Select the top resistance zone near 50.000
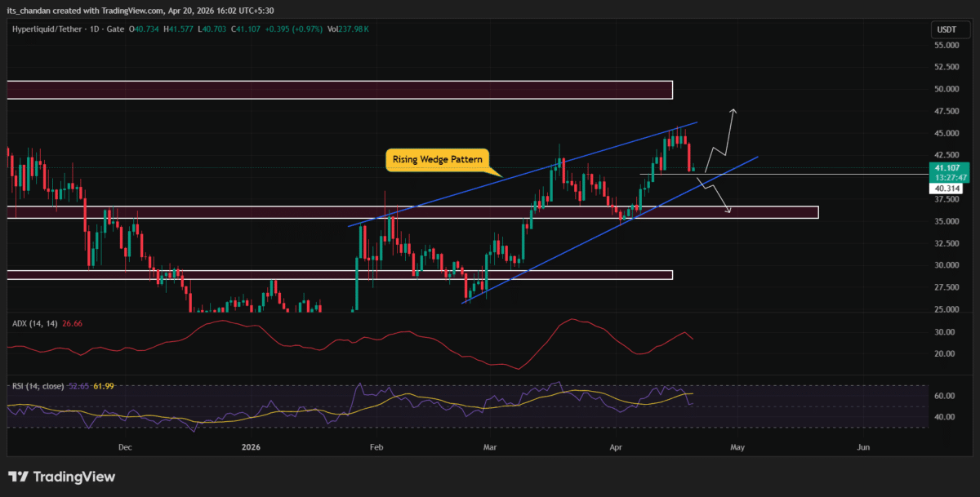The height and width of the screenshot is (497, 980). (339, 90)
